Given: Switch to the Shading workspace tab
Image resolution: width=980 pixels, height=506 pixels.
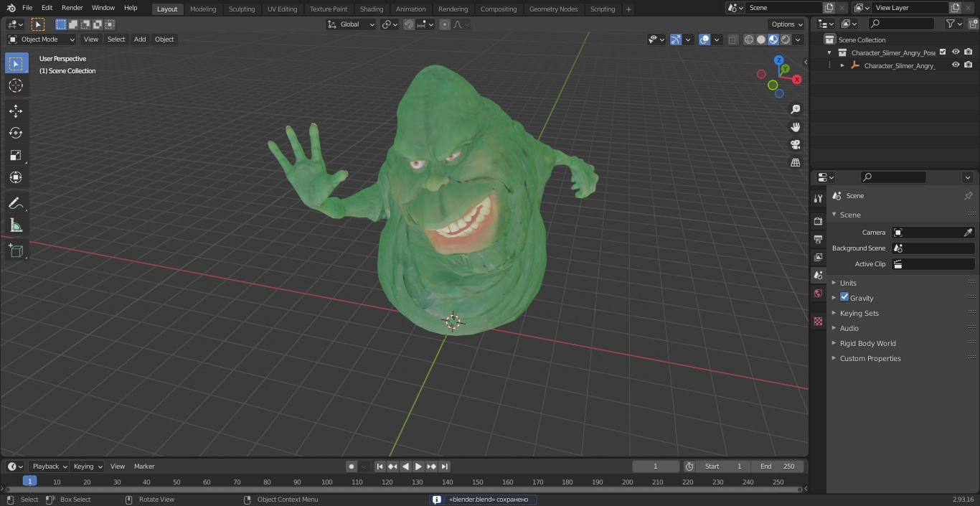Looking at the screenshot, I should tap(372, 9).
